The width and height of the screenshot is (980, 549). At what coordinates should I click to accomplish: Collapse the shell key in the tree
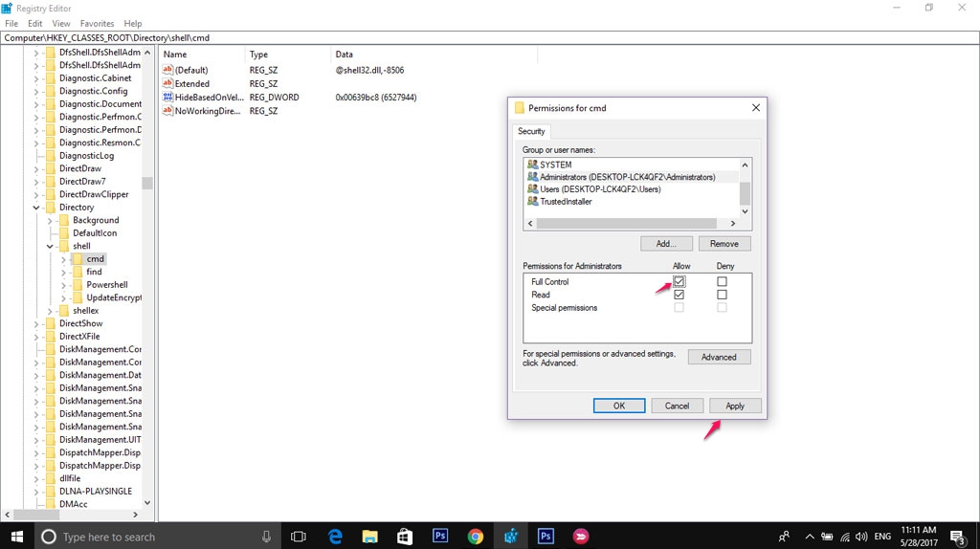[x=50, y=246]
